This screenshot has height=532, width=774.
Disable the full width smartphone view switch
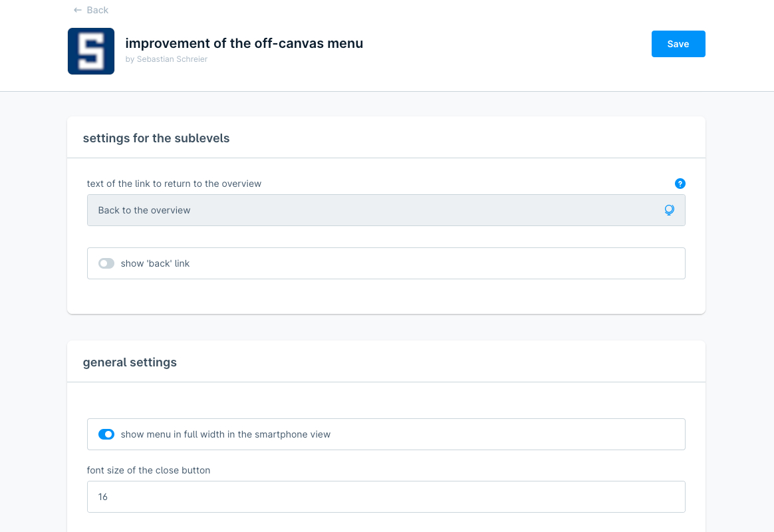point(106,434)
